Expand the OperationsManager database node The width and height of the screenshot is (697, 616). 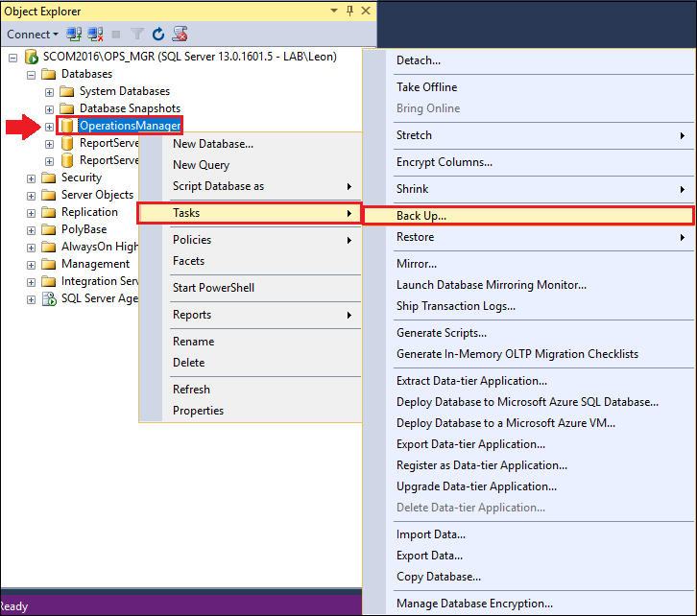[49, 127]
